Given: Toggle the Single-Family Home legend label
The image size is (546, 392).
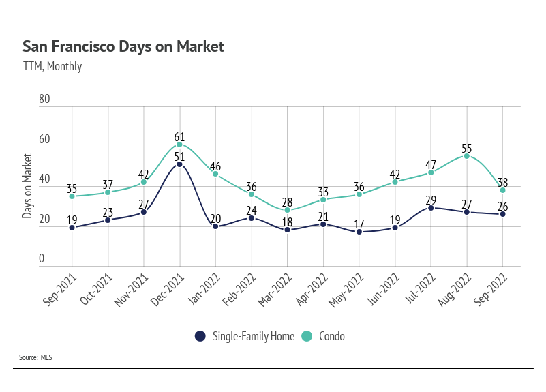Looking at the screenshot, I should point(253,336).
